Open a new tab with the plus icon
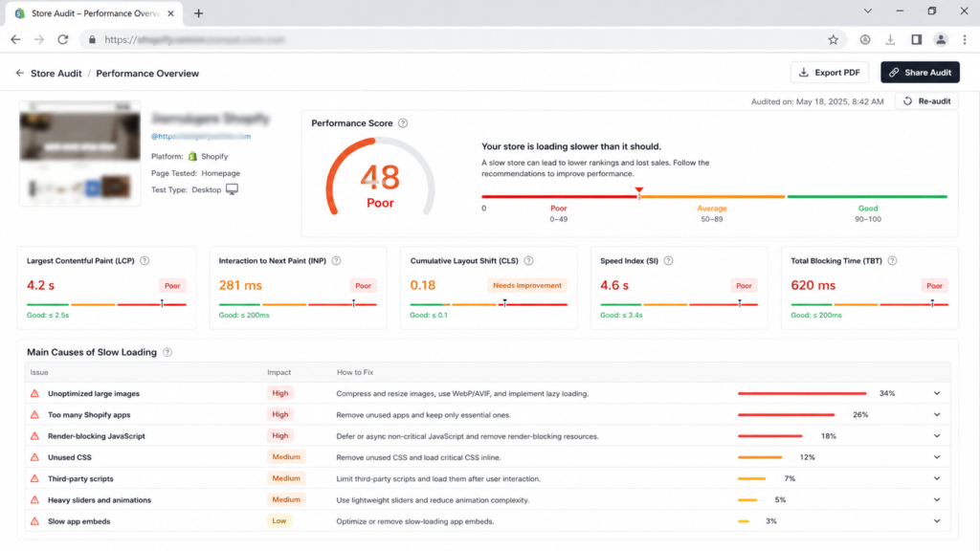Screen dimensions: 980x551 pyautogui.click(x=199, y=13)
